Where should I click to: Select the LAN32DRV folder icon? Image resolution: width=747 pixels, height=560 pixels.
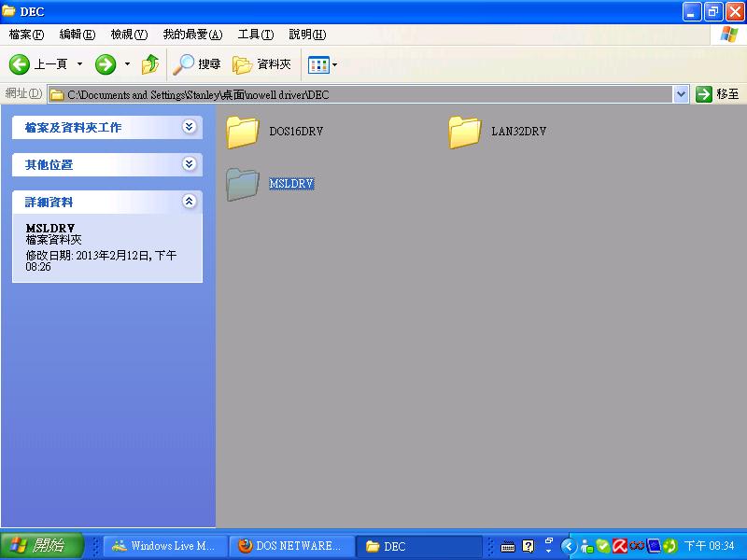(464, 132)
